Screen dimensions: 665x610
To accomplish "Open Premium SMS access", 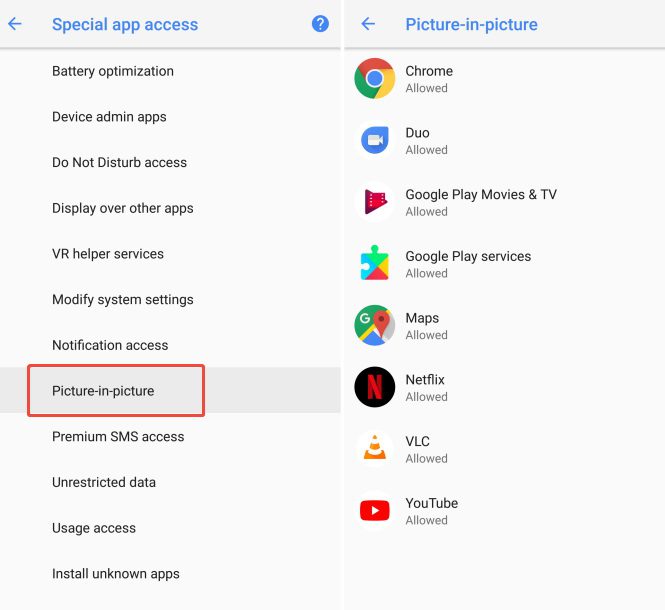I will [170, 437].
